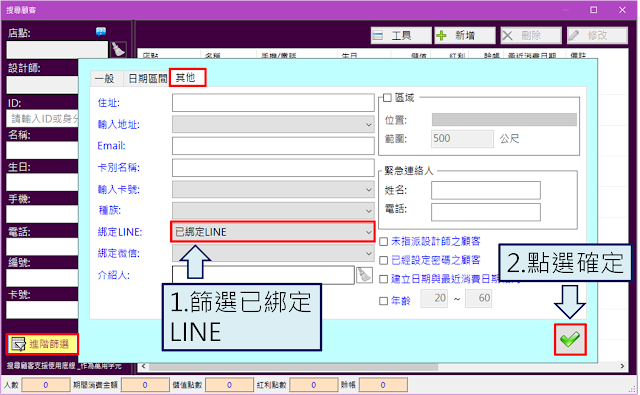
Task: Check 未指派設計師之顧客 option
Action: click(383, 242)
